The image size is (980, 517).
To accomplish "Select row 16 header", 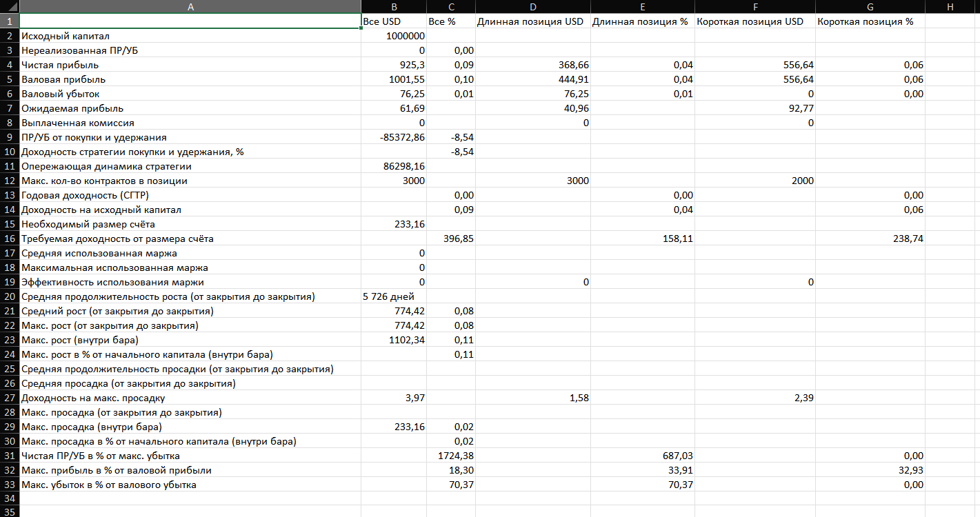I will [x=10, y=239].
